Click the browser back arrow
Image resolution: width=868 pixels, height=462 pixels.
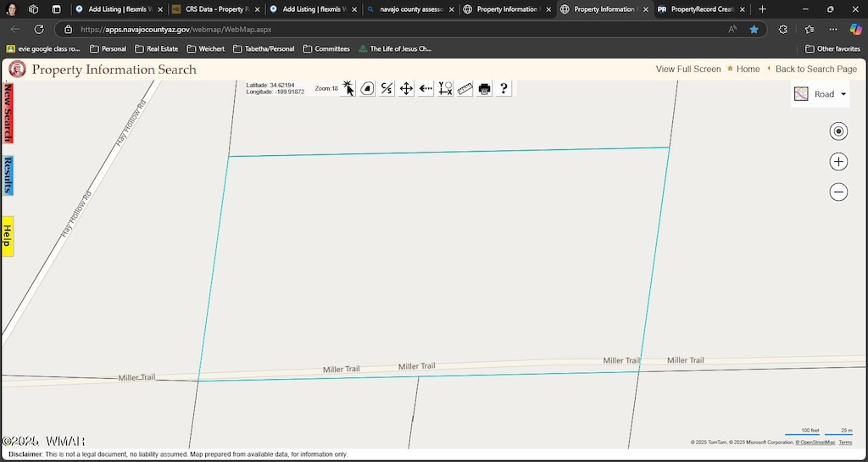click(15, 30)
